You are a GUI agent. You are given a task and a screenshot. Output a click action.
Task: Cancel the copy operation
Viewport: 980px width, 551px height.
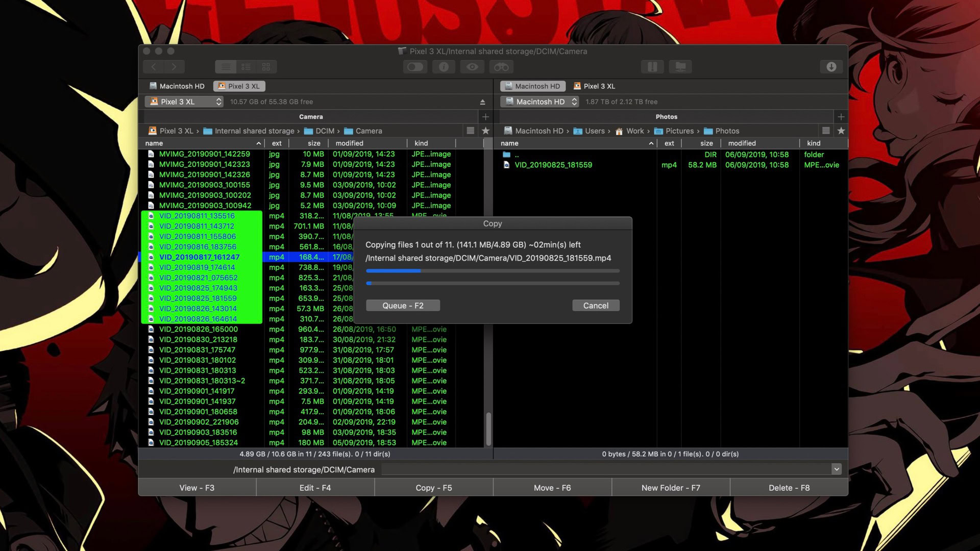[596, 306]
